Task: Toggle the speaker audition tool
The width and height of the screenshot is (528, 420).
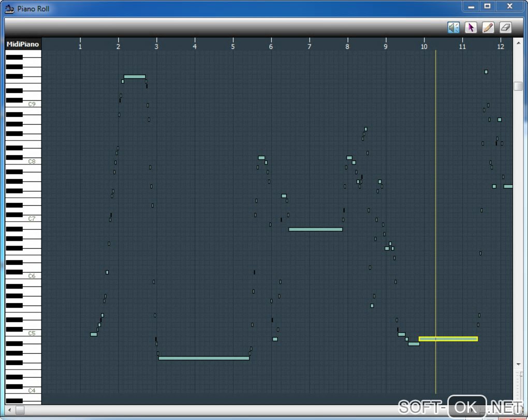Action: tap(453, 27)
